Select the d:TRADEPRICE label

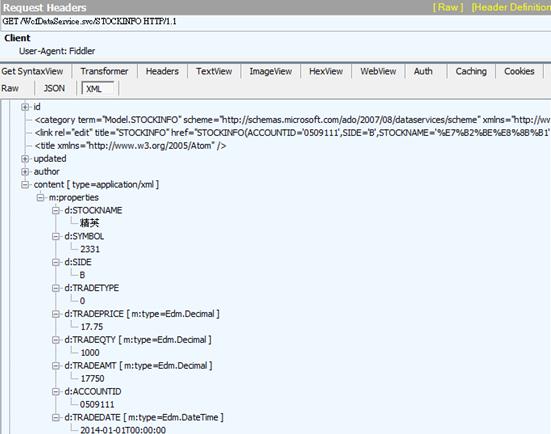point(142,314)
